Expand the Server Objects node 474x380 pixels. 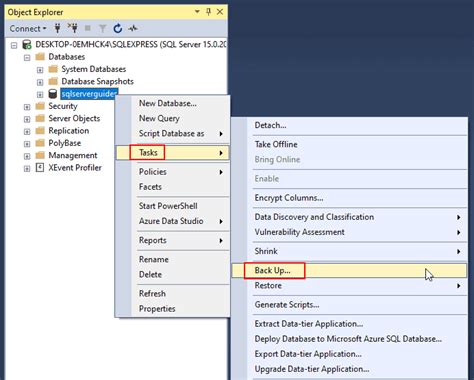[27, 119]
